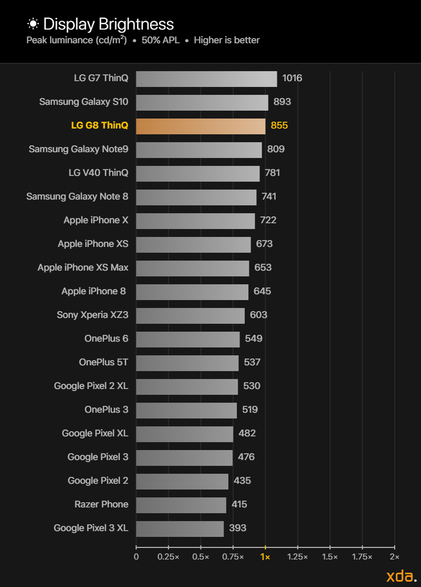Click the Apple iPhone XS Max label
This screenshot has height=587, width=421.
[83, 267]
